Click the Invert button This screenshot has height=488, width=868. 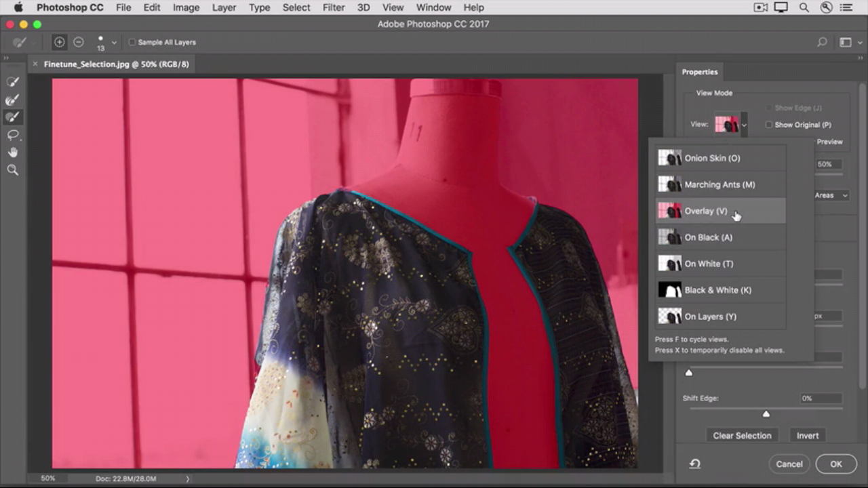(x=807, y=436)
